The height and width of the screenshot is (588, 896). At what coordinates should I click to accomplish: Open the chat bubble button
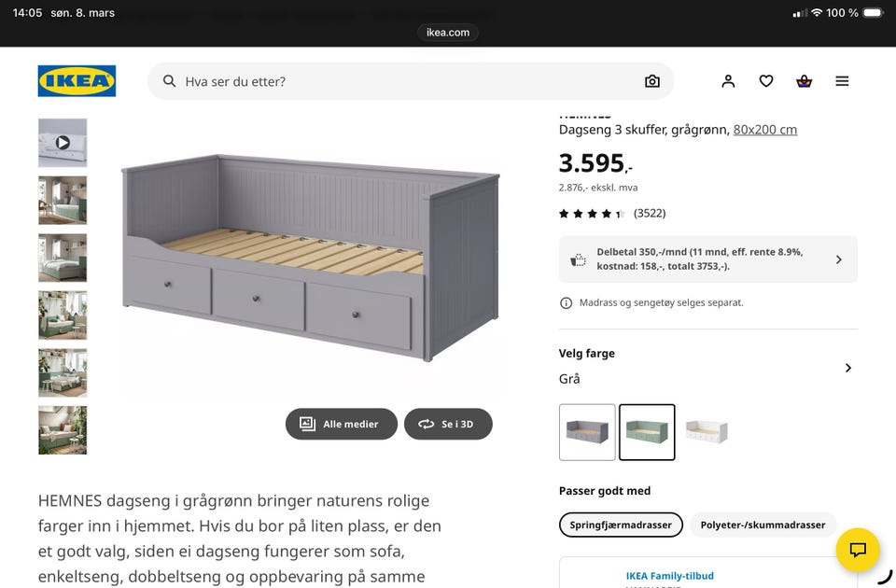point(859,550)
